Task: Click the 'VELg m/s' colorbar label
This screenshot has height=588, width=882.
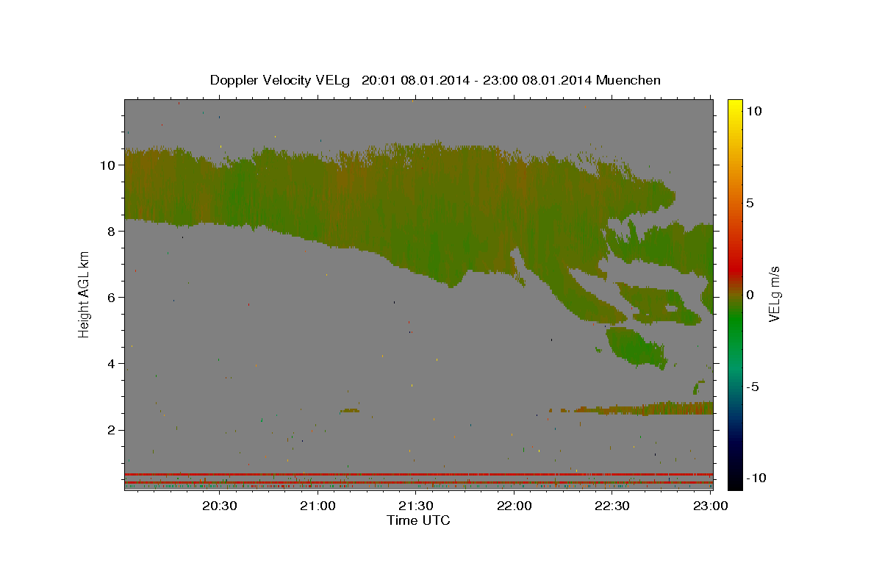Action: 774,294
